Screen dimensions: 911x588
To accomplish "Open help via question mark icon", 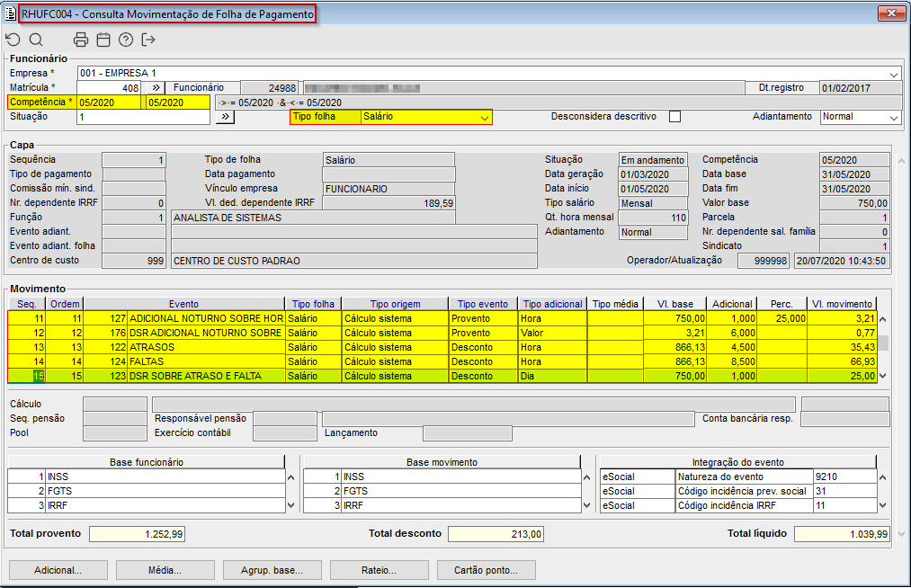I will click(x=126, y=40).
